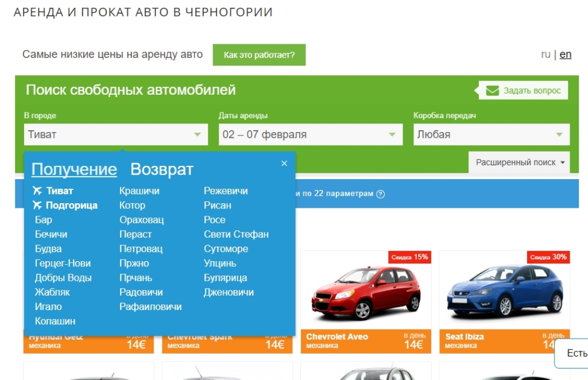The height and width of the screenshot is (380, 588).
Task: Choose Будва from the city list
Action: coord(48,249)
